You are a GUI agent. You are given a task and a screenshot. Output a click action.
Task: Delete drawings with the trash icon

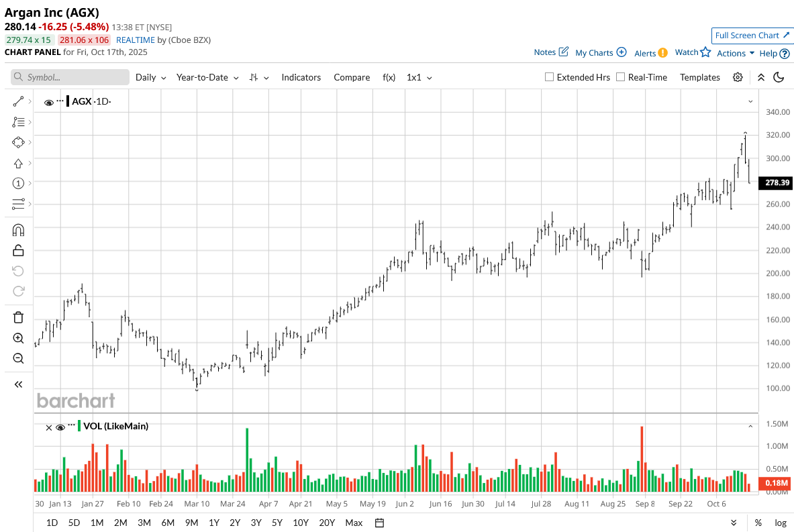pyautogui.click(x=18, y=317)
